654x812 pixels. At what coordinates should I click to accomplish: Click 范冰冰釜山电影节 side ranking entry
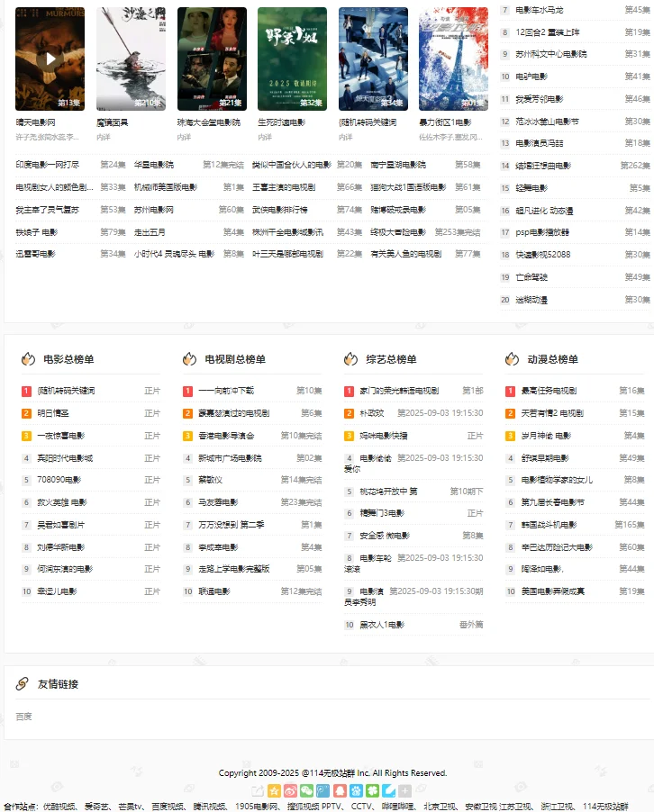[x=547, y=122]
